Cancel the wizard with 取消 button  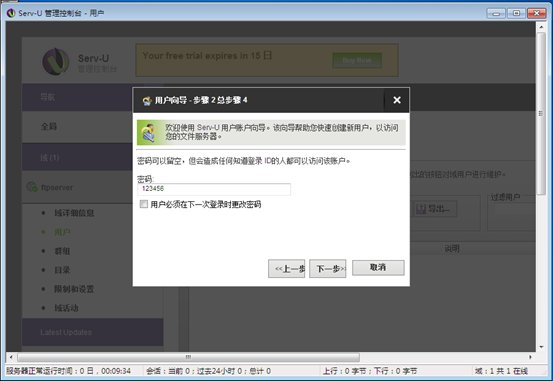pos(378,268)
